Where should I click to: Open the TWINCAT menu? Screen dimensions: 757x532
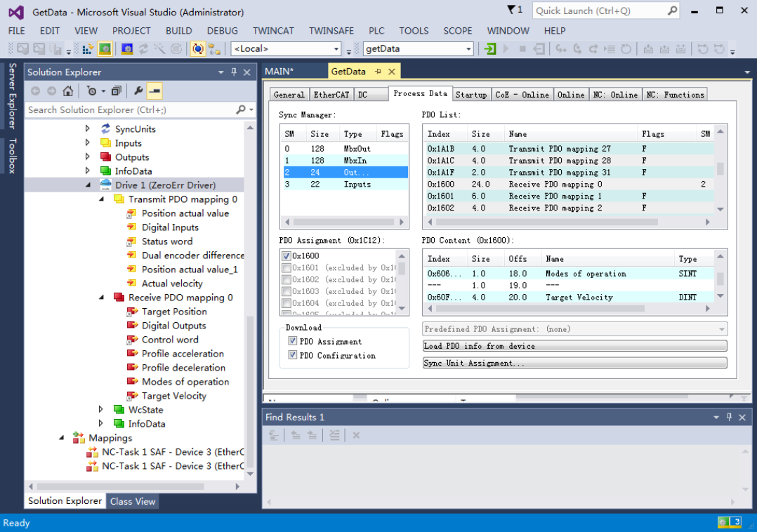click(273, 31)
